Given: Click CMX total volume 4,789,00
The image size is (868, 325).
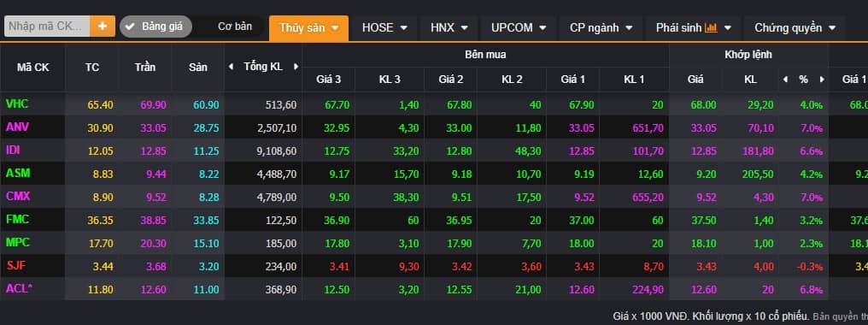Looking at the screenshot, I should 277,198.
